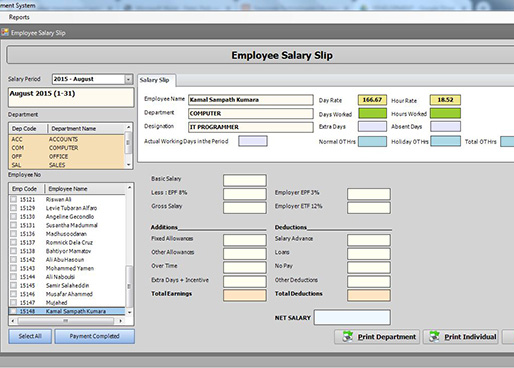
Task: Click the Employee Salary Slip window icon
Action: [x=5, y=32]
